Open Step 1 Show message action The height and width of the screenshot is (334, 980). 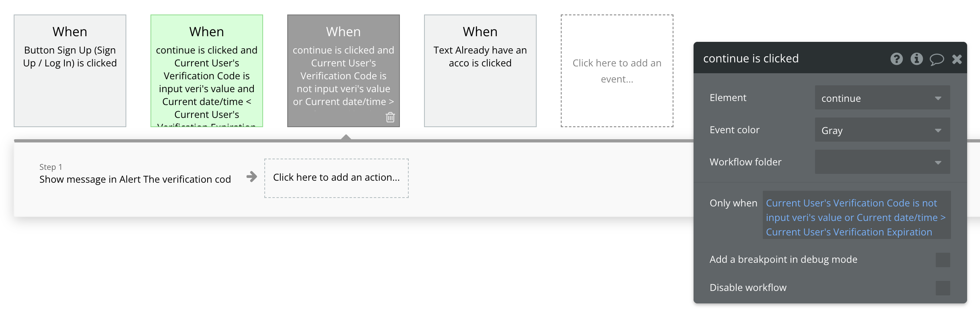point(135,175)
